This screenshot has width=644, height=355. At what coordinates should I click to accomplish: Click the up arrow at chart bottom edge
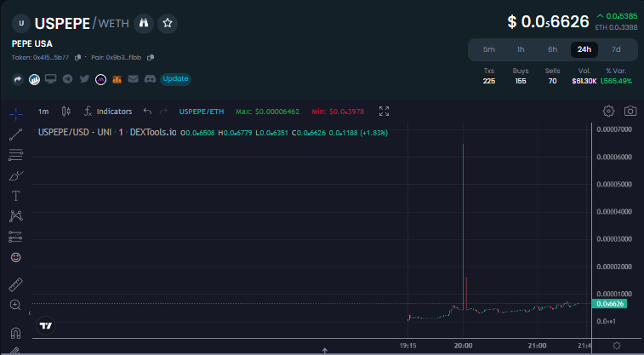324,351
